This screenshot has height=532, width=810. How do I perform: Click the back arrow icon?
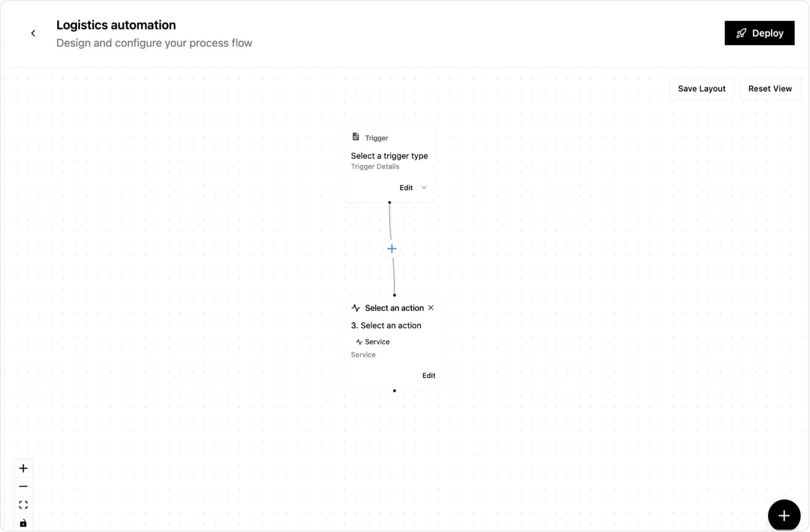point(33,33)
